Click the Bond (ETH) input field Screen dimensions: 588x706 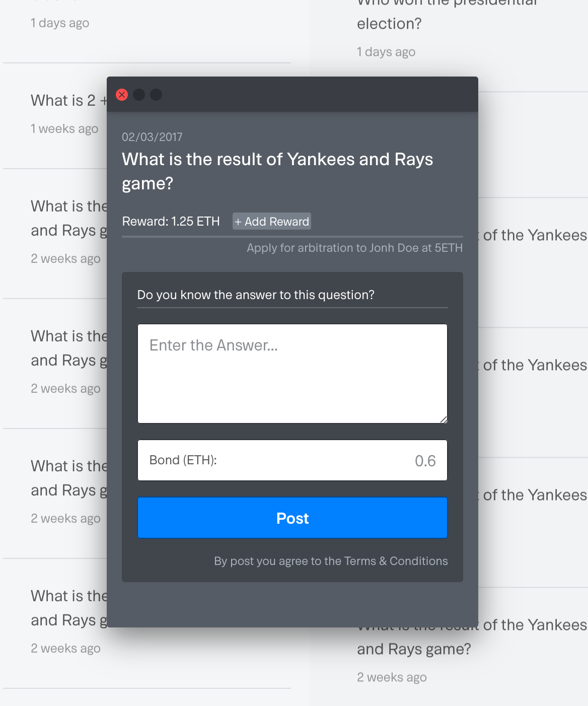click(x=292, y=460)
